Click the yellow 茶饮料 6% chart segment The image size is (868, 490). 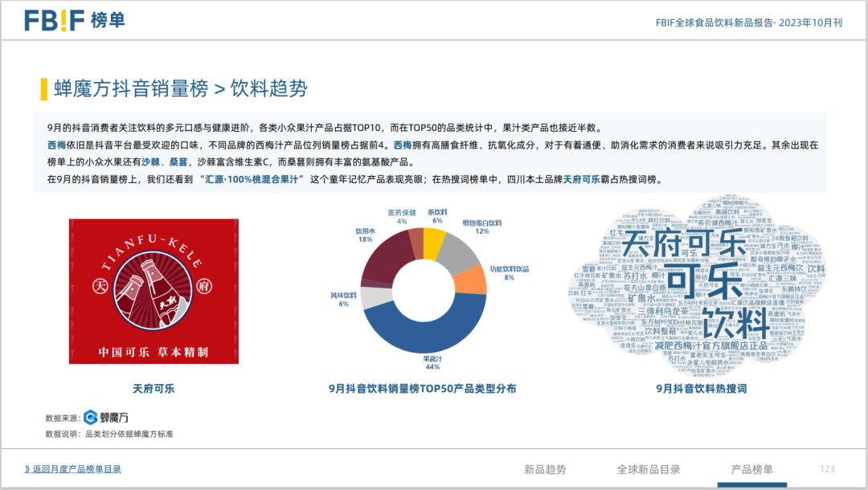(x=433, y=241)
